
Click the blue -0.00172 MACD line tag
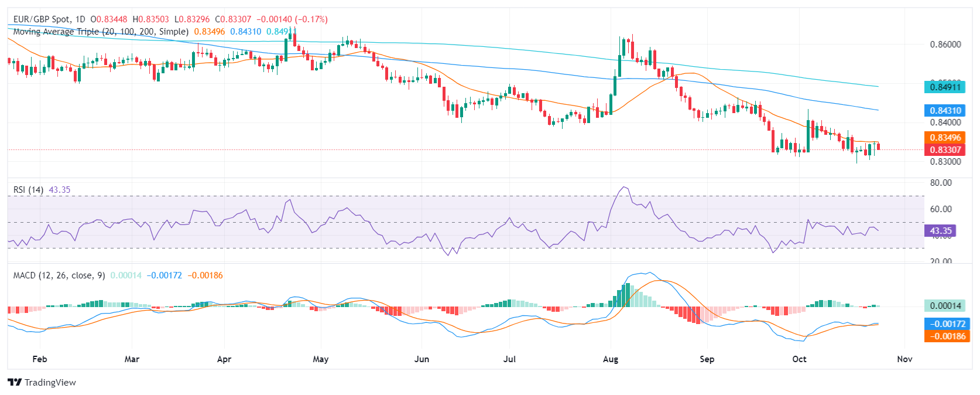click(948, 324)
